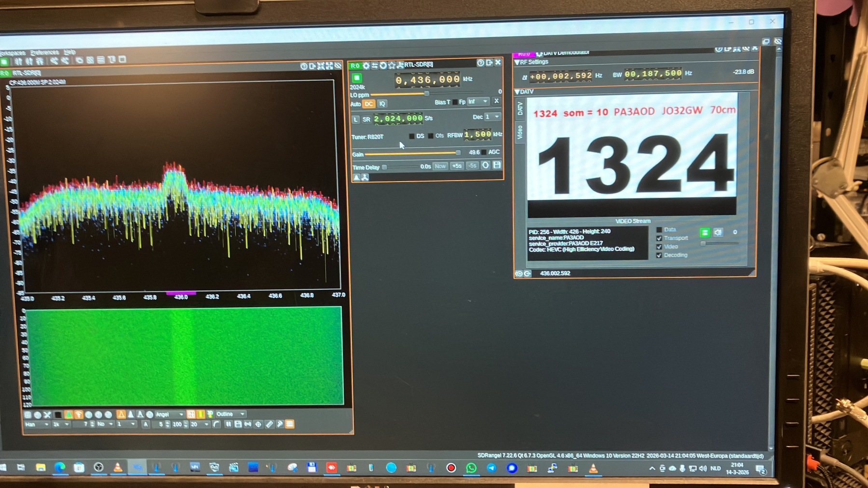Open the star presets icon in RTL-SDR header
Viewport: 868px width, 488px height.
coord(392,65)
